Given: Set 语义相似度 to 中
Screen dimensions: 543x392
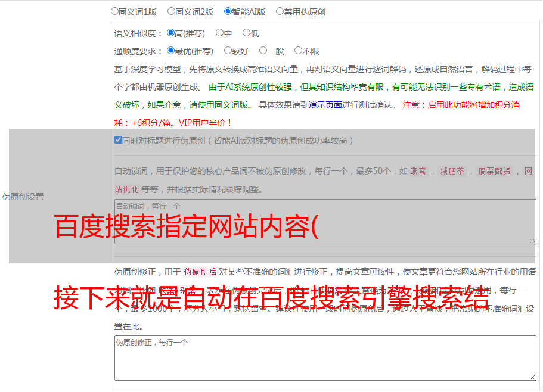Looking at the screenshot, I should coord(219,33).
